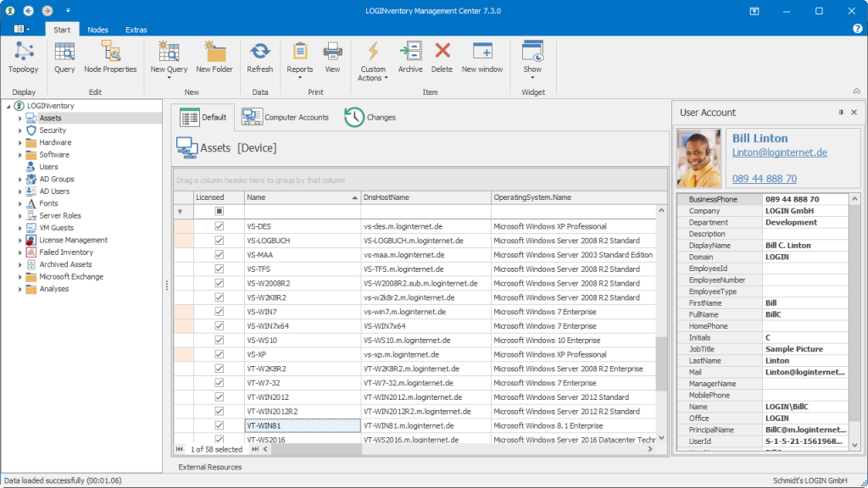Create a New Folder
This screenshot has width=868, height=488.
tap(214, 58)
